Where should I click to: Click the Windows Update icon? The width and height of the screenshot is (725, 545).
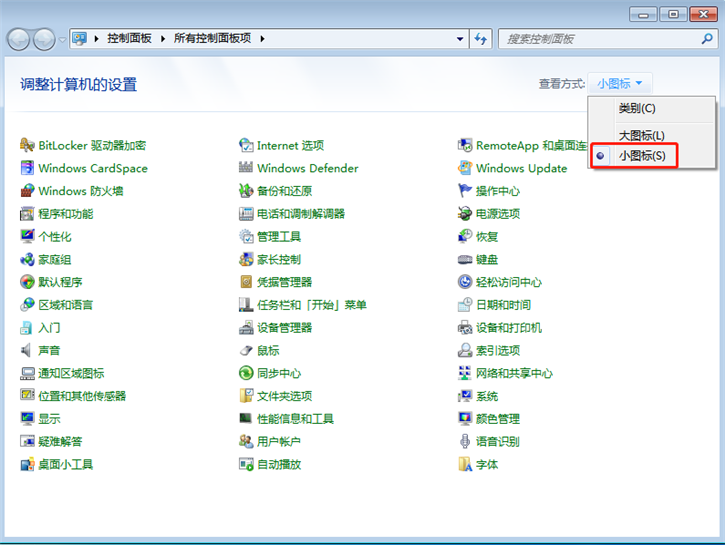tap(466, 168)
